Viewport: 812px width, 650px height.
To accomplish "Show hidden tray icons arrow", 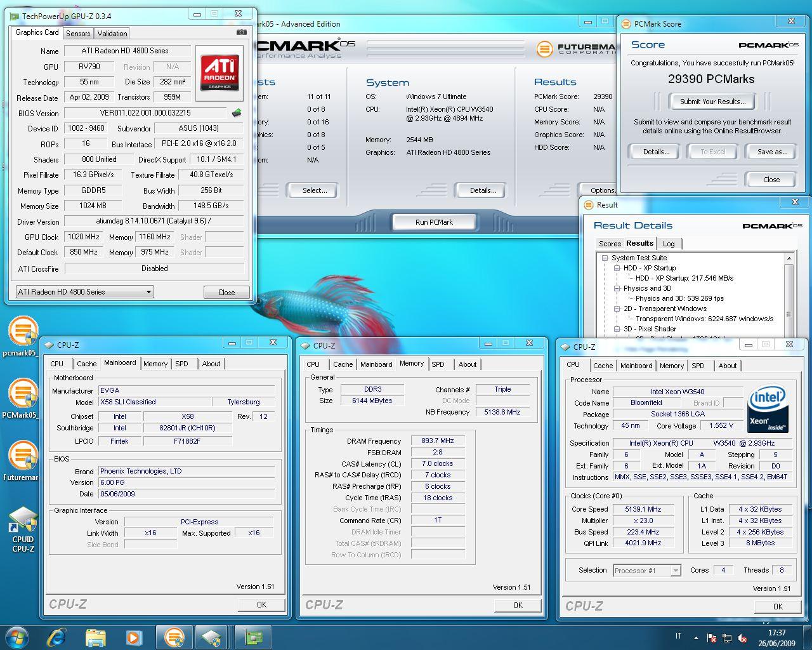I will click(x=696, y=638).
